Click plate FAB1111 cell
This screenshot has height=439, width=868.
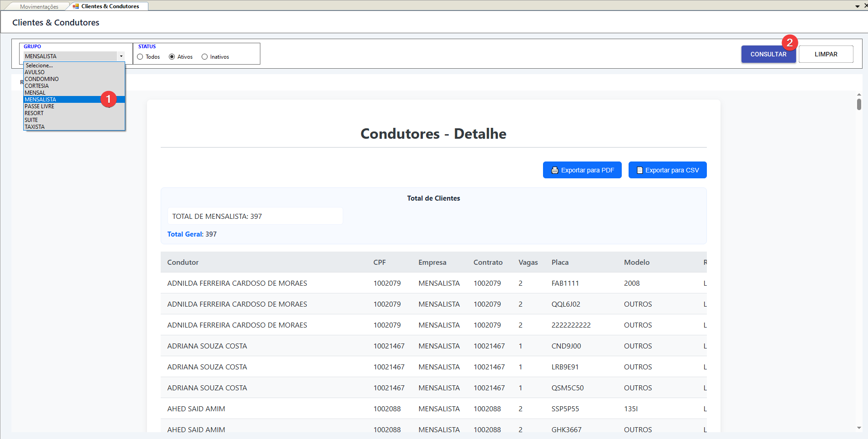[565, 283]
